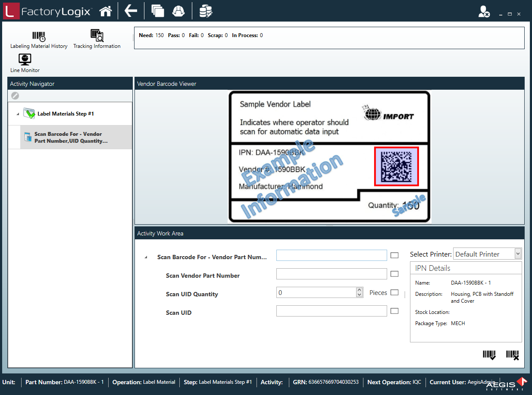Screen dimensions: 532x395
Task: Open the database edit icon
Action: coord(206,12)
